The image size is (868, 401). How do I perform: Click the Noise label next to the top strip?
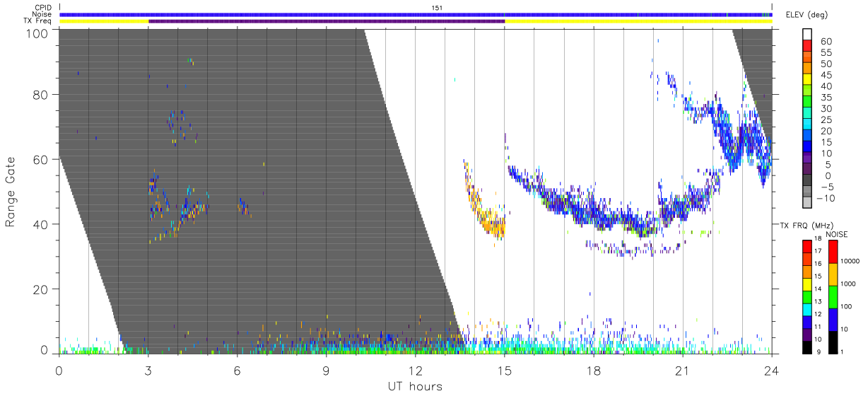click(42, 15)
